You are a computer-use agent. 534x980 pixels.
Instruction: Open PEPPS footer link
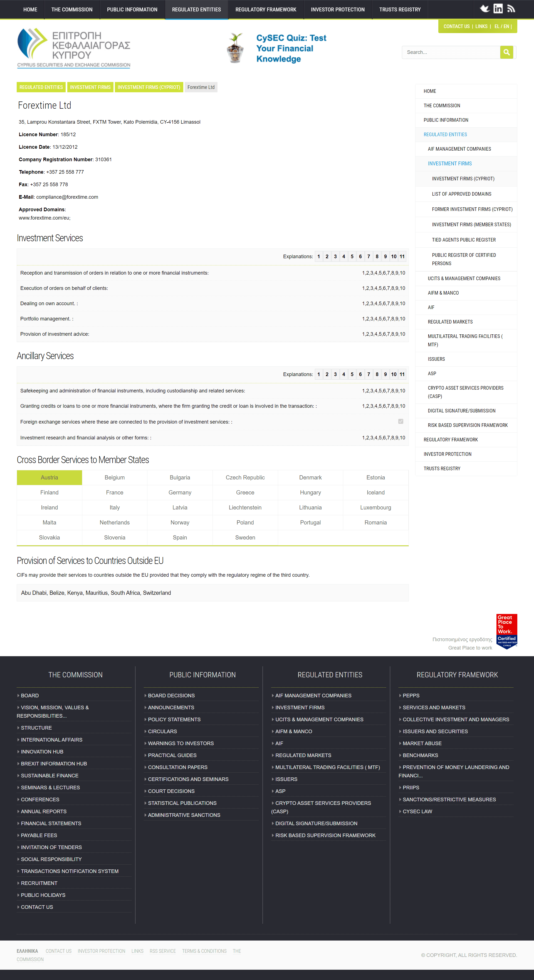411,695
